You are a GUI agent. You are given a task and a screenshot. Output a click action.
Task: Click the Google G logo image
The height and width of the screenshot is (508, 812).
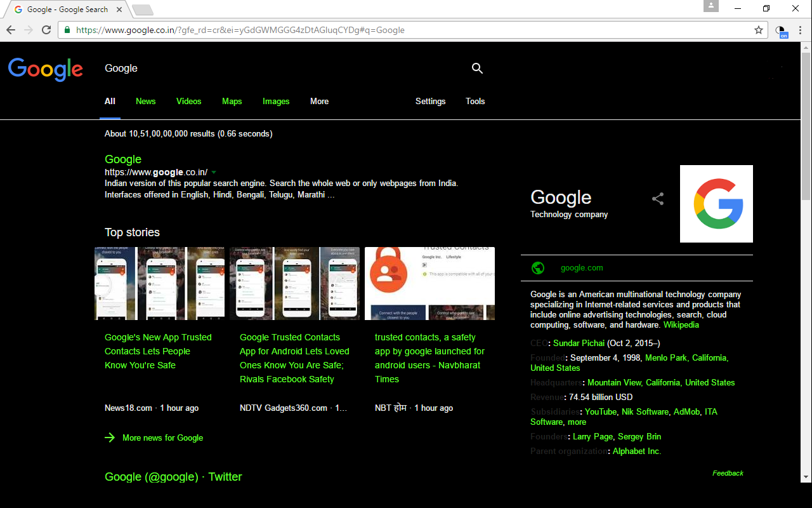pyautogui.click(x=716, y=204)
